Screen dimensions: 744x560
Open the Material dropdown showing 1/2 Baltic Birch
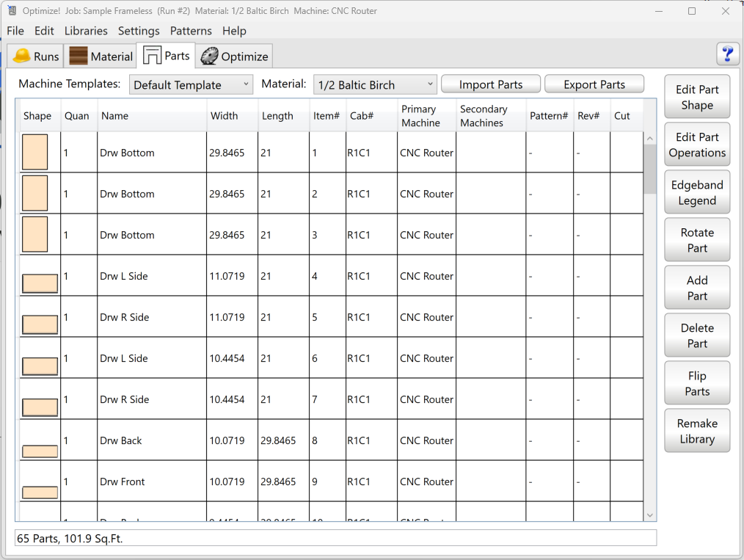point(375,85)
